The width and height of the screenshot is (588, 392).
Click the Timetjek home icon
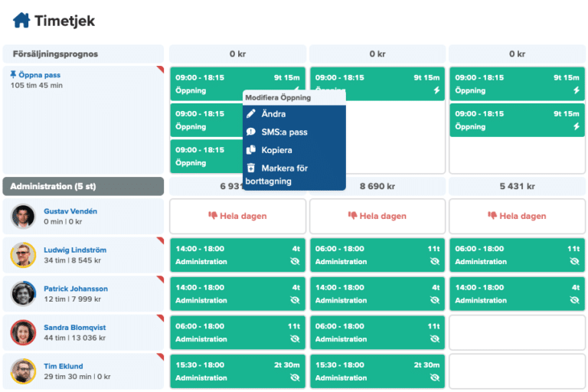point(21,20)
